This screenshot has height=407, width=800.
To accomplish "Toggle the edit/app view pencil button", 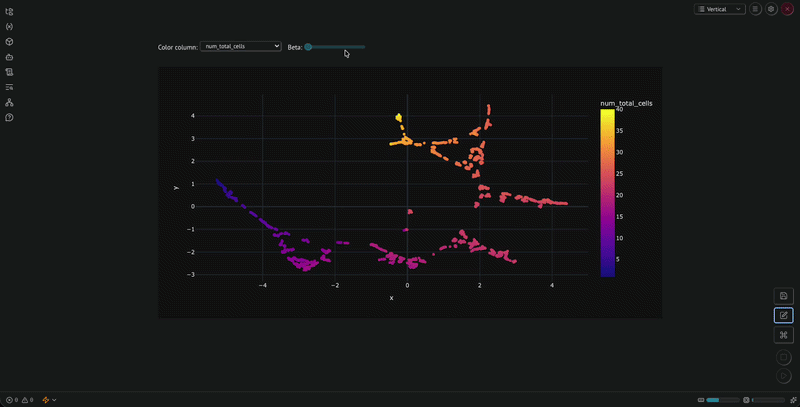I will [784, 315].
